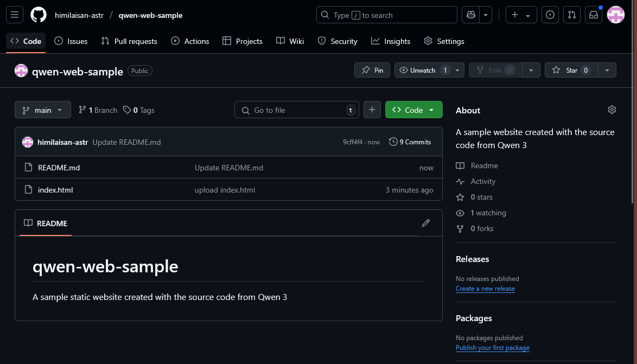Screen dimensions: 637x364
Task: Click Publish your first package
Action: [x=492, y=348]
